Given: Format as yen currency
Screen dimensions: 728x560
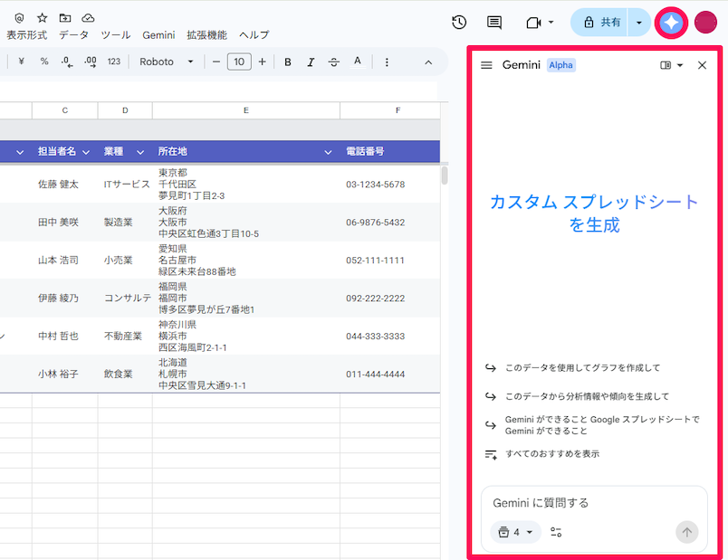Looking at the screenshot, I should pyautogui.click(x=22, y=62).
